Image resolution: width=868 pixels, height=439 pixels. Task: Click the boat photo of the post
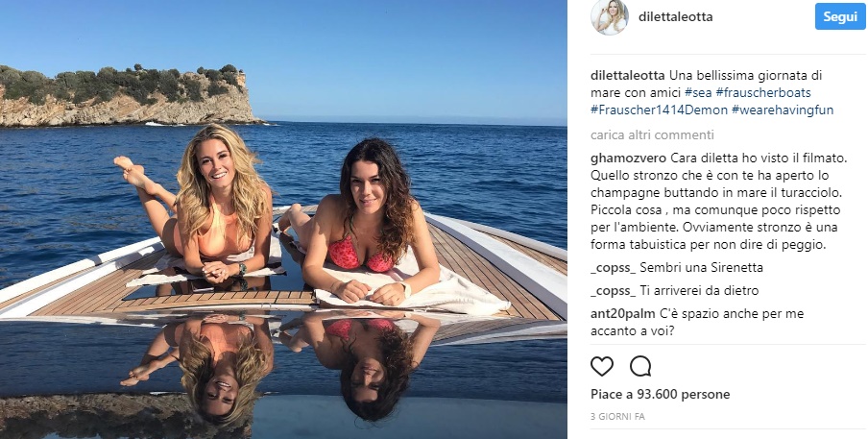[x=283, y=219]
